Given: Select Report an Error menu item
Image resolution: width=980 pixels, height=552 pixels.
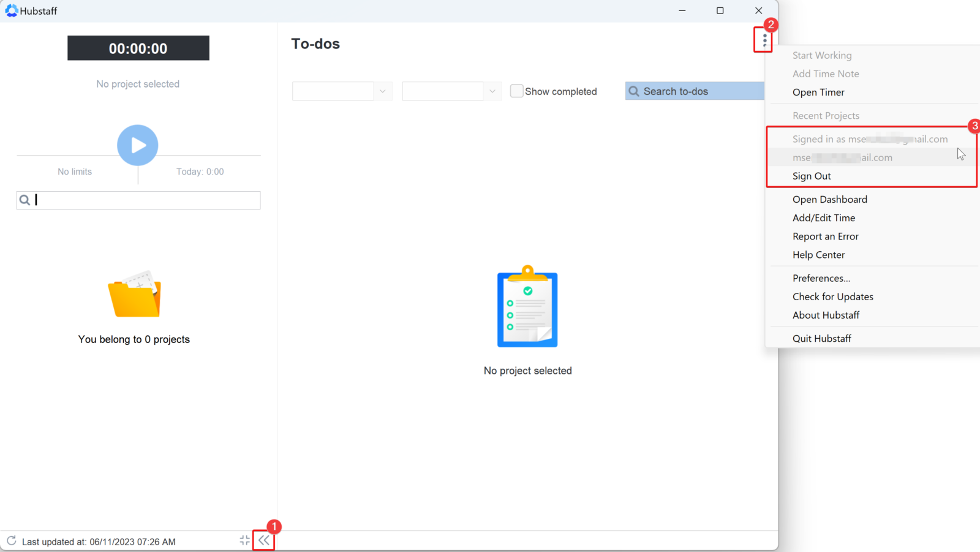Looking at the screenshot, I should point(826,236).
